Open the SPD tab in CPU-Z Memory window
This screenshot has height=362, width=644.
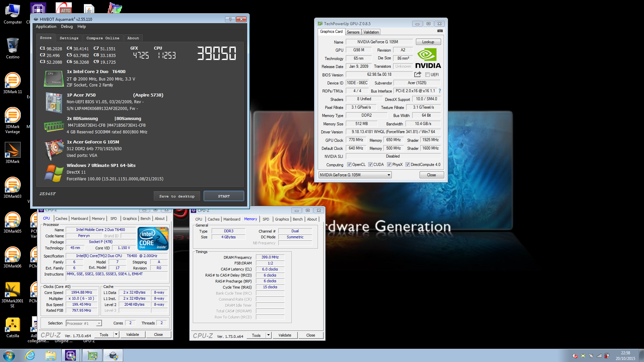pos(266,219)
